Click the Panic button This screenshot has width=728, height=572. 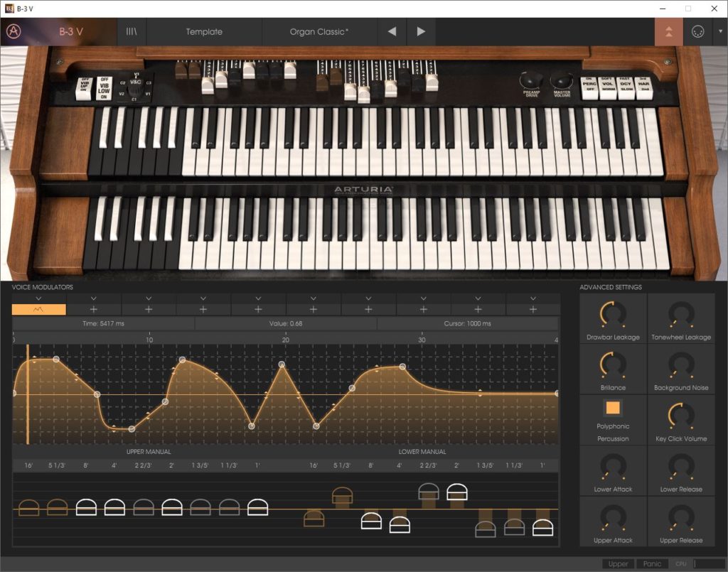652,563
